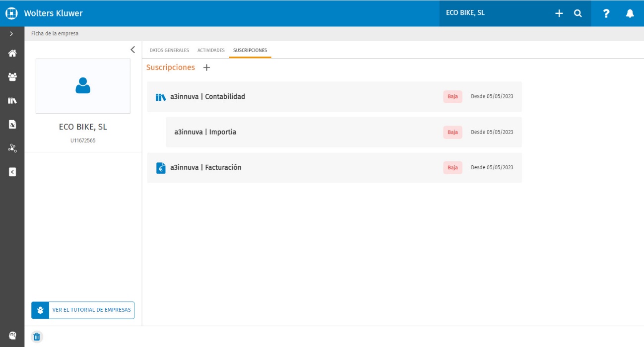This screenshot has width=644, height=347.
Task: Click the plus icon in the top bar
Action: [559, 13]
